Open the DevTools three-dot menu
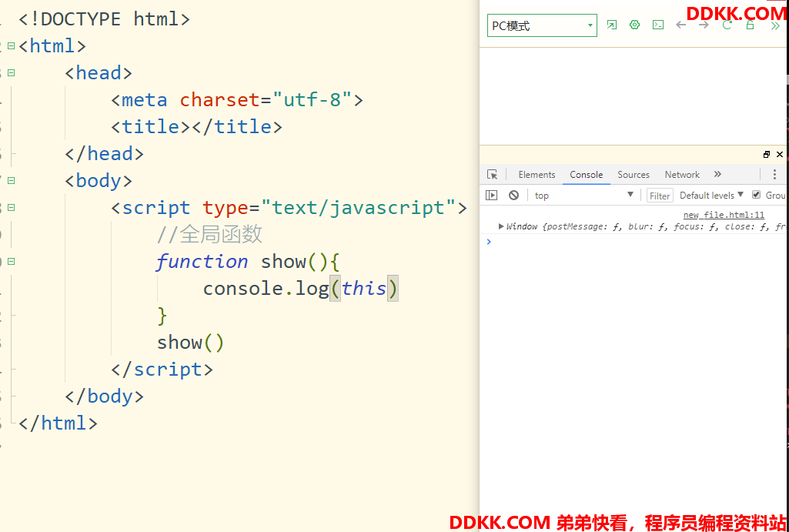Image resolution: width=789 pixels, height=532 pixels. [775, 175]
